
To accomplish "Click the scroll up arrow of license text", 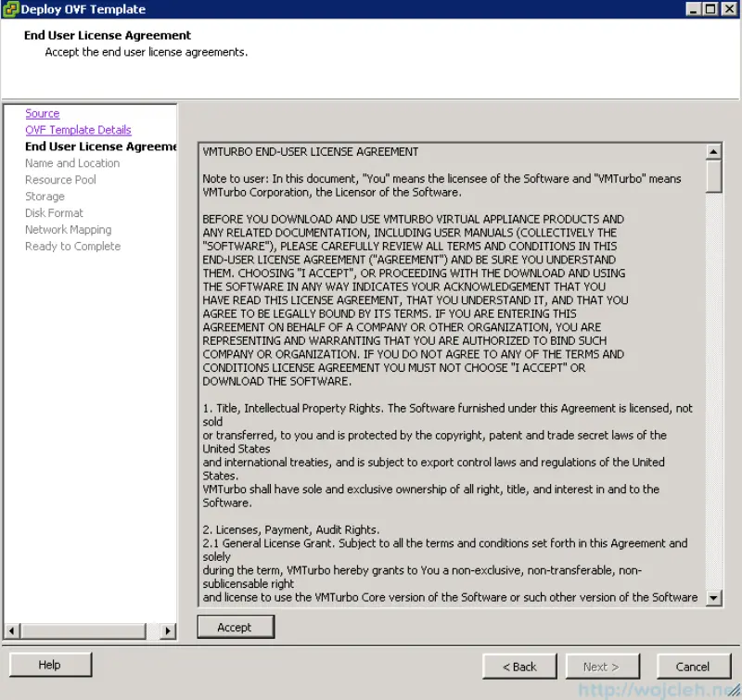I will click(715, 150).
